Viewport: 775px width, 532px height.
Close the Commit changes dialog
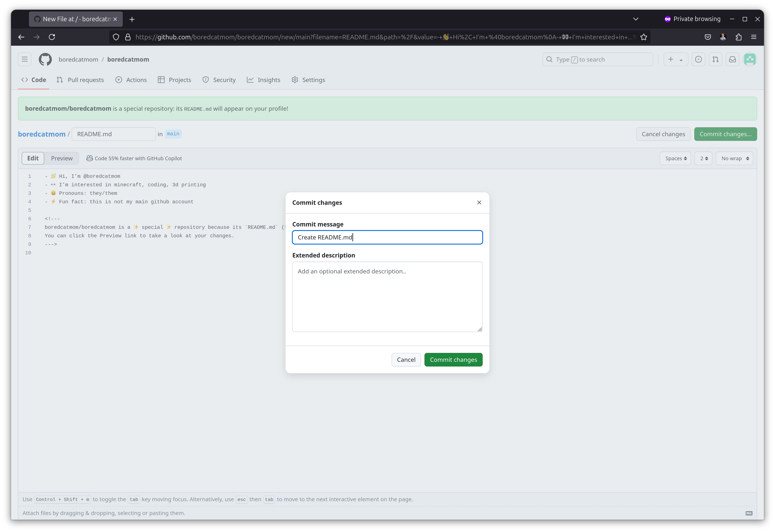(479, 202)
